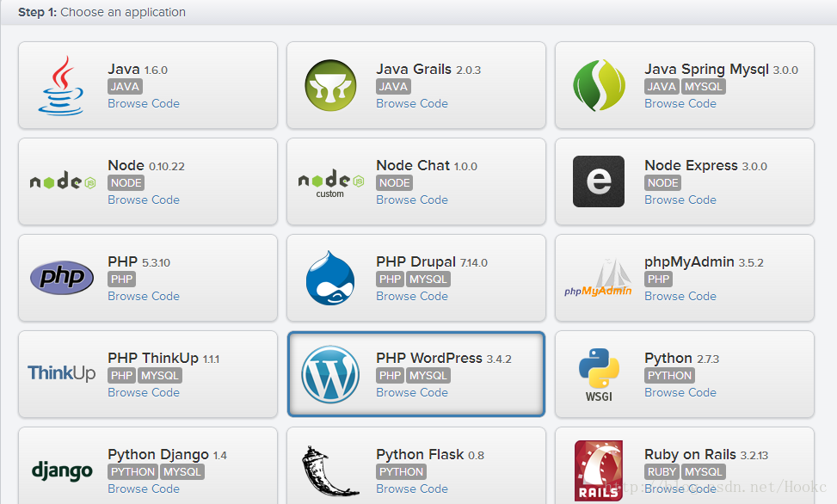This screenshot has width=837, height=504.
Task: Click the phpMyAdmin sailboat logo
Action: pos(599,278)
